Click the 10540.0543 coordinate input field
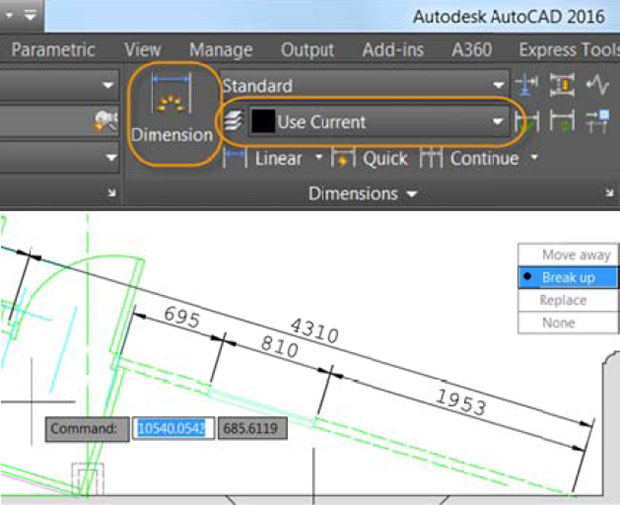620x505 pixels. tap(173, 428)
